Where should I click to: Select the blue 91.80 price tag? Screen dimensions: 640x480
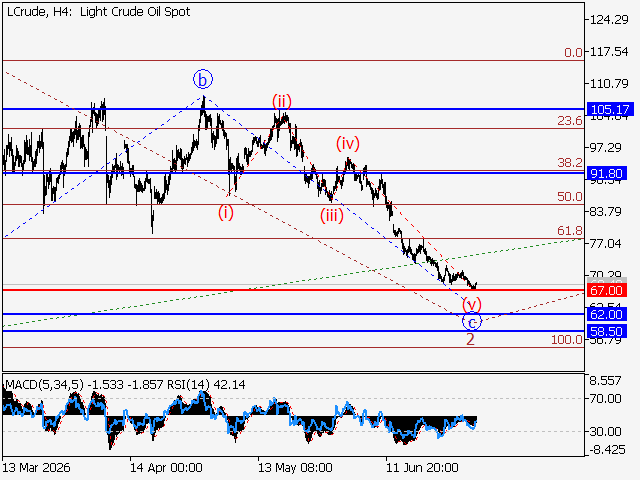[x=607, y=173]
